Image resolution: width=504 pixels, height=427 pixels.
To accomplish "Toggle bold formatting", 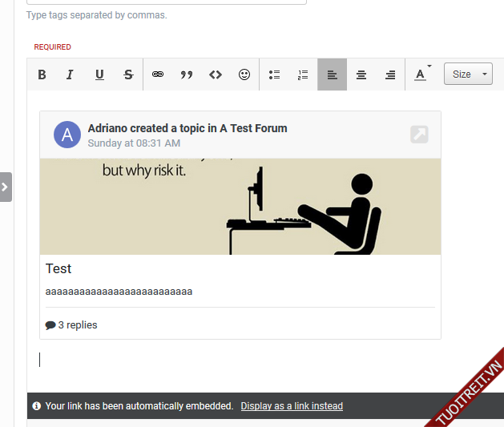I will pos(42,75).
